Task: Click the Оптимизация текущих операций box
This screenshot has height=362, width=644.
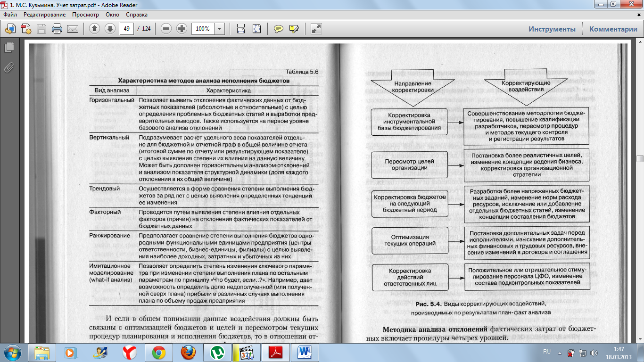Action: [409, 240]
